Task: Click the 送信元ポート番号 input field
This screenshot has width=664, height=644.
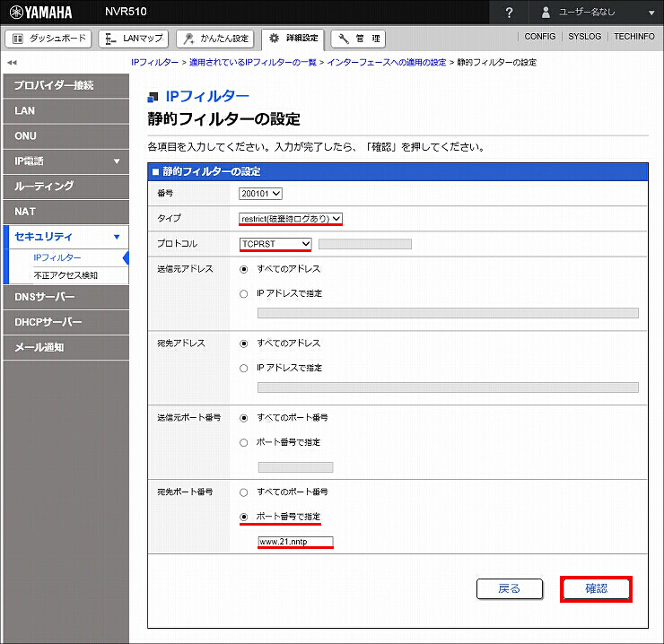Action: (295, 467)
